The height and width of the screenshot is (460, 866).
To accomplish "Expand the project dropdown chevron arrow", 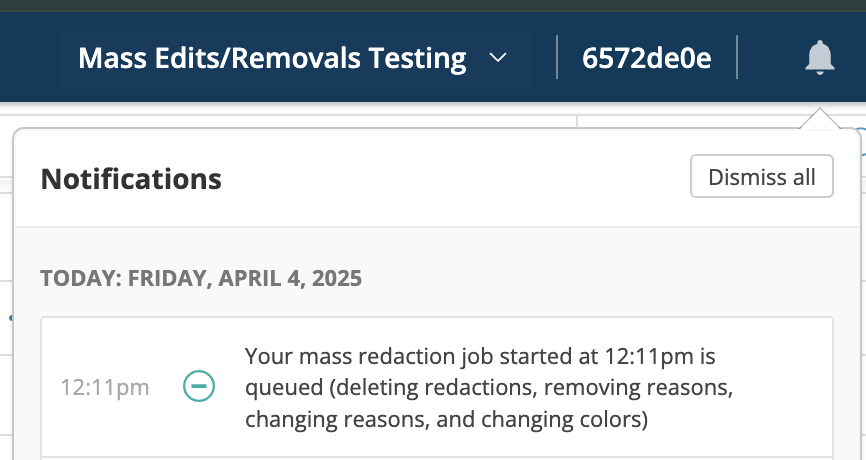I will point(498,58).
